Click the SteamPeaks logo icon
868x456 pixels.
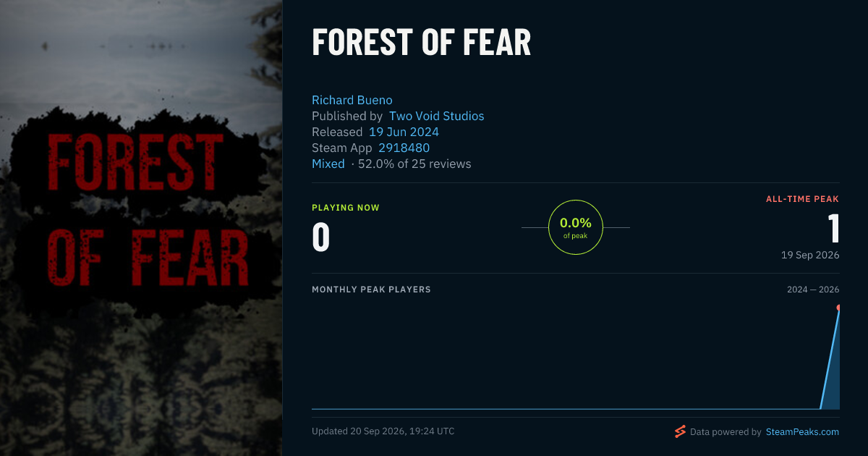680,431
